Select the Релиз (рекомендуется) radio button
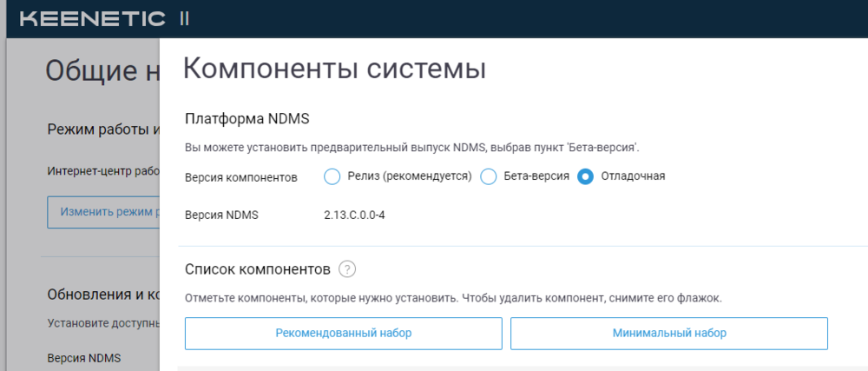Screen dimensions: 868x371 click(332, 176)
